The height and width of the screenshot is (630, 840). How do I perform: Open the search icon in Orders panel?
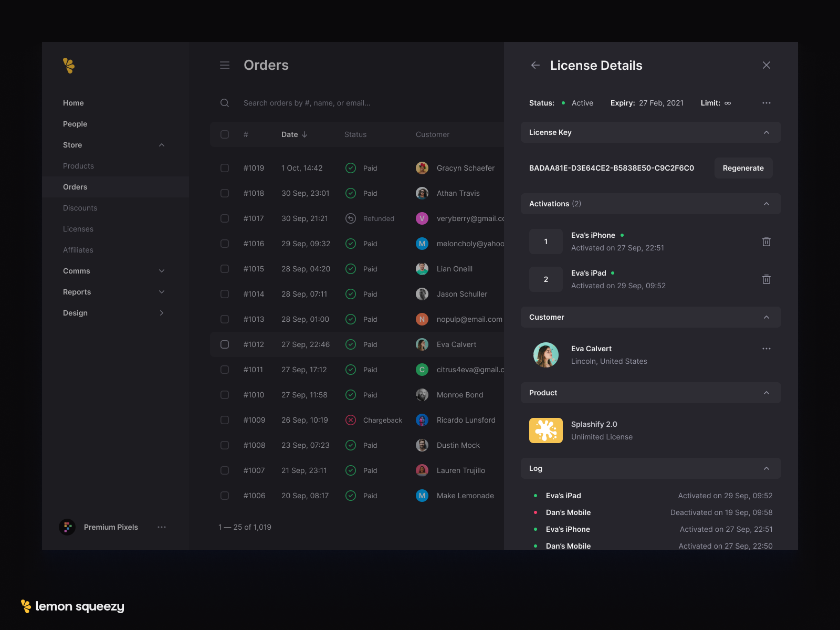[225, 103]
